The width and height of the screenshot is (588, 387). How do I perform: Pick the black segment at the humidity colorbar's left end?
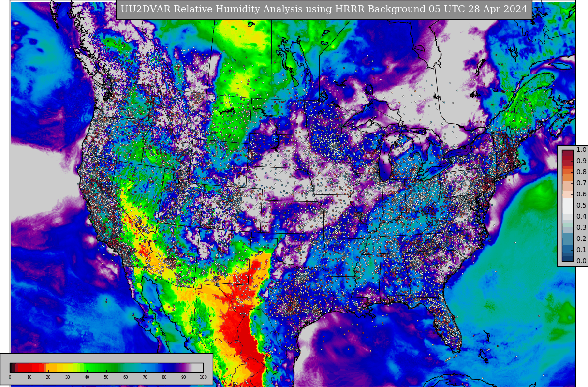click(11, 368)
